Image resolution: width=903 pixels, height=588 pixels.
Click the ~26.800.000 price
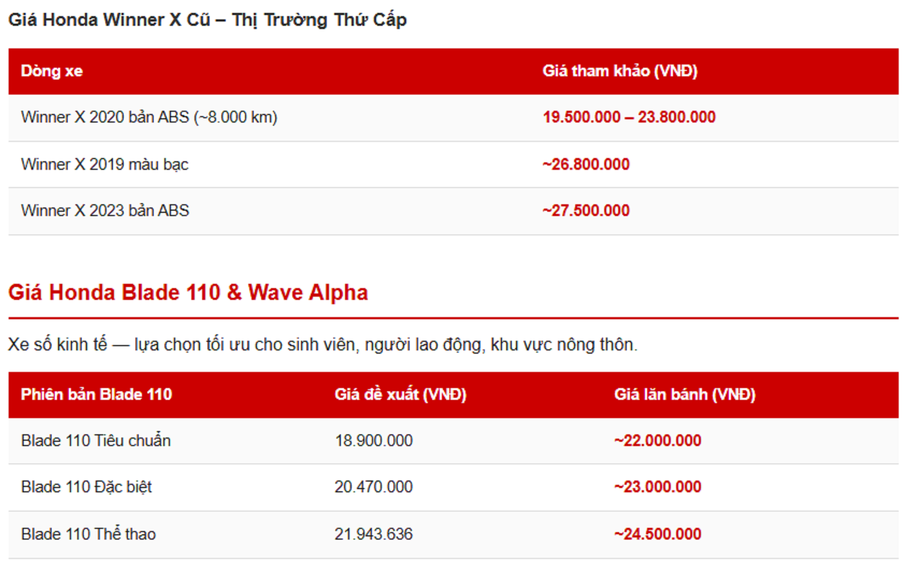tap(586, 164)
